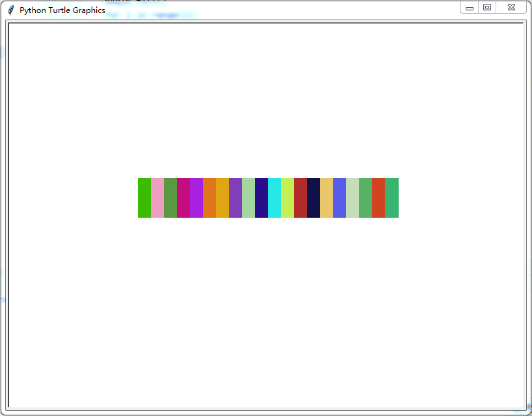Viewport: 532px width, 416px height.
Task: Close the Python Turtle Graphics window
Action: tap(511, 7)
